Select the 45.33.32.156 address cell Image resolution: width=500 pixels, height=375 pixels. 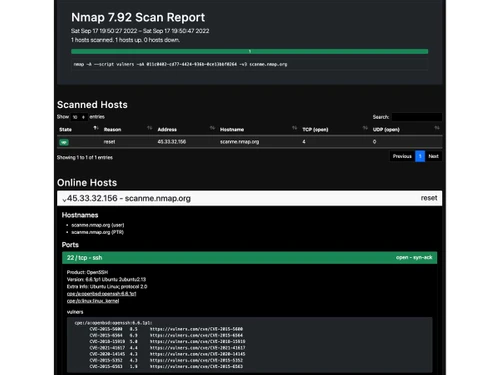click(172, 142)
